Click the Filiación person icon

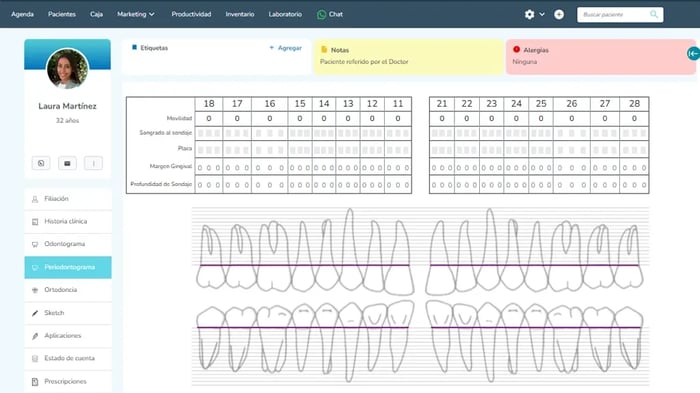pos(35,199)
